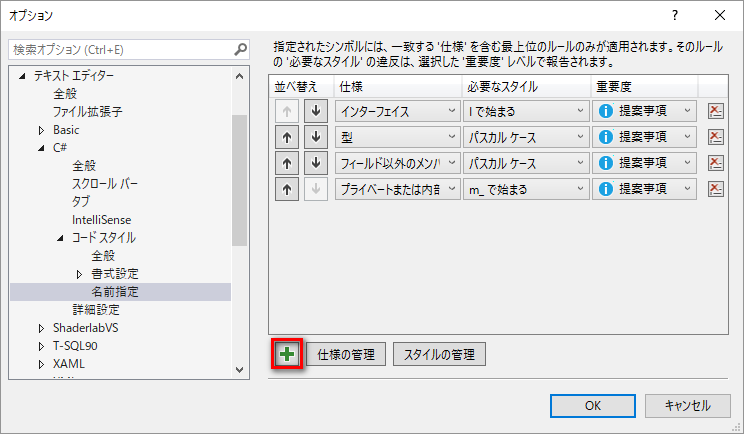Click the 並べ替え column header
This screenshot has height=434, width=744.
tap(301, 87)
